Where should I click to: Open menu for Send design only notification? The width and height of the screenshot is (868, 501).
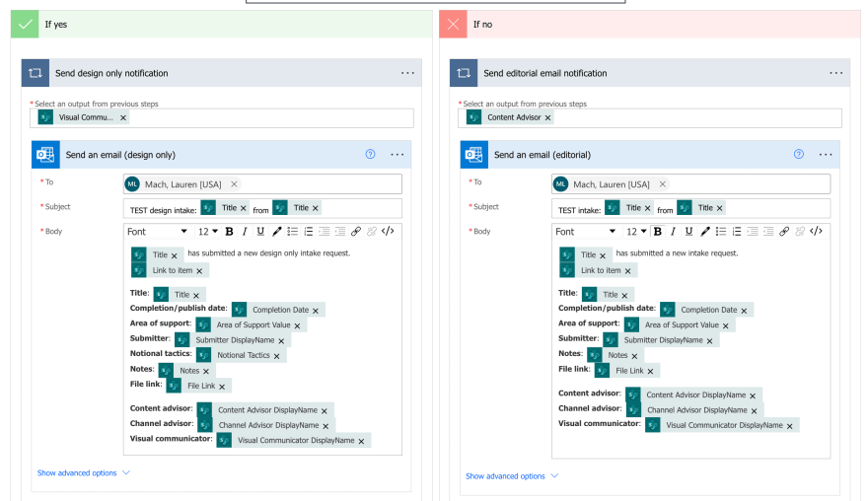pos(408,73)
